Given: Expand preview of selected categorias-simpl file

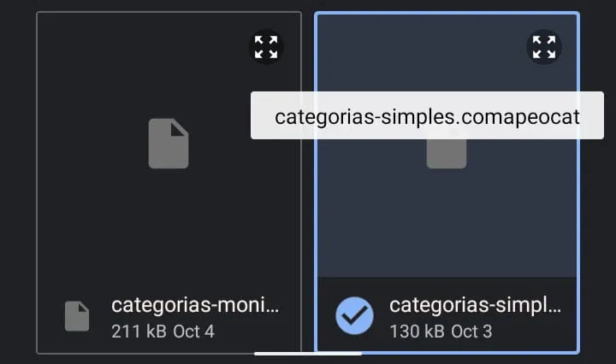Looking at the screenshot, I should click(543, 46).
